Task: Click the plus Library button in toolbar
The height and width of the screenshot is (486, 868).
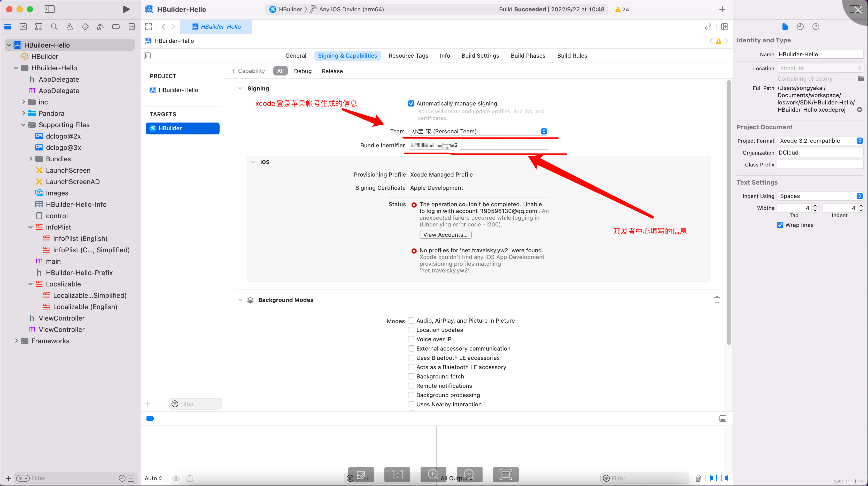Action: click(722, 10)
